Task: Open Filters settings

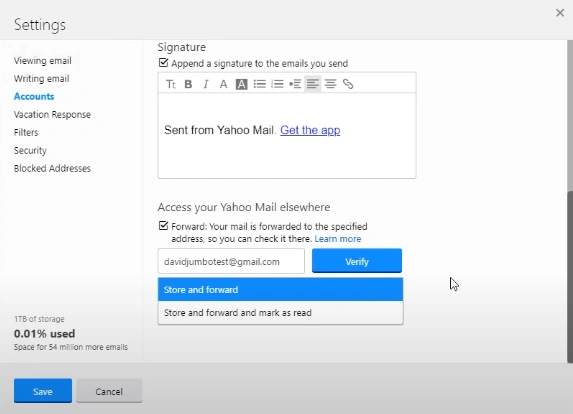Action: [26, 132]
